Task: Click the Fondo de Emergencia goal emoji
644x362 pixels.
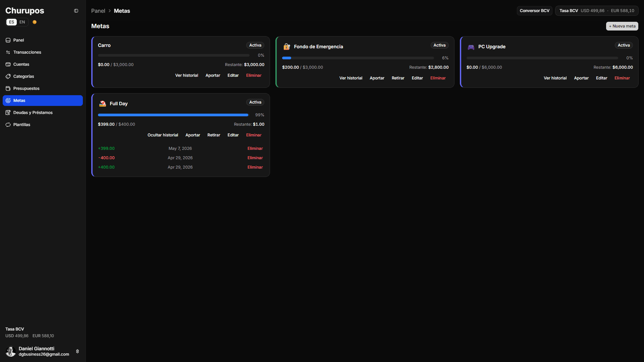Action: click(286, 47)
